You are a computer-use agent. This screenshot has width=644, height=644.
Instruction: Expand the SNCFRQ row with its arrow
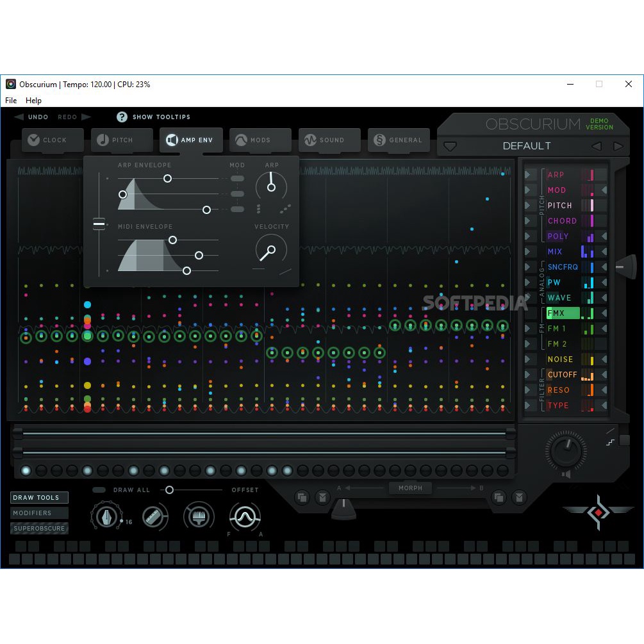coord(527,267)
